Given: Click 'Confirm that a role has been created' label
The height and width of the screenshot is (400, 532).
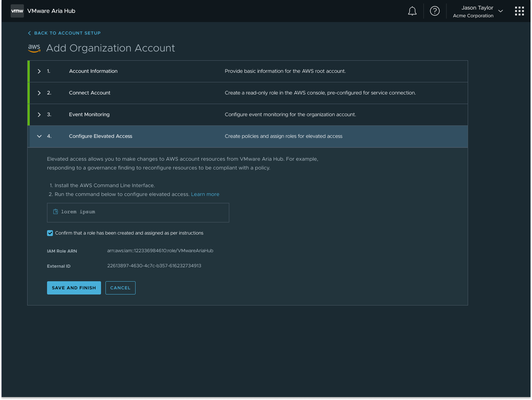Looking at the screenshot, I should [x=129, y=233].
